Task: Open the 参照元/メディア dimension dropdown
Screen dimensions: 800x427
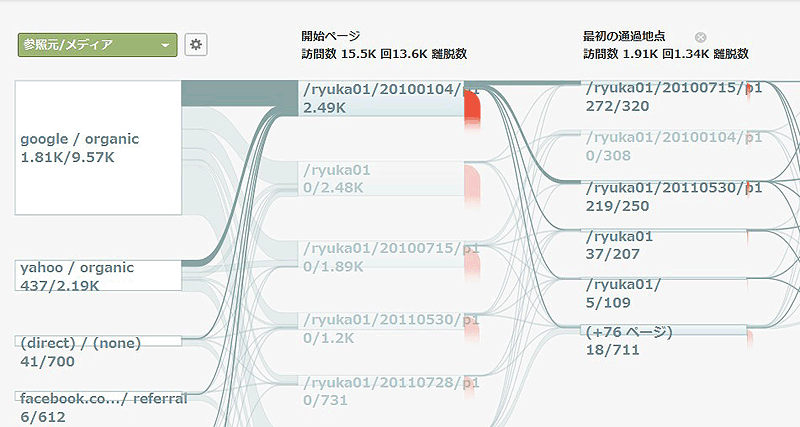Action: pos(97,45)
